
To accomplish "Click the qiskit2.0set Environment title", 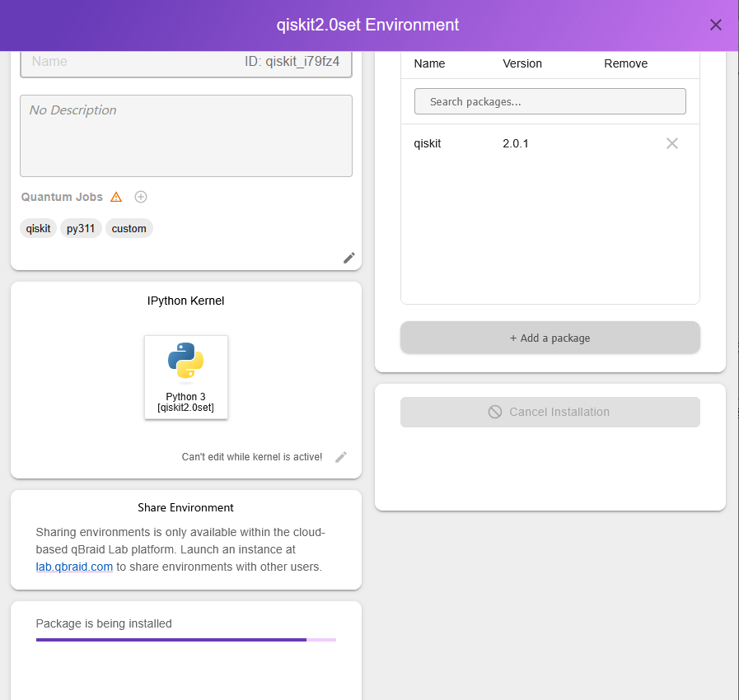I will pos(367,25).
